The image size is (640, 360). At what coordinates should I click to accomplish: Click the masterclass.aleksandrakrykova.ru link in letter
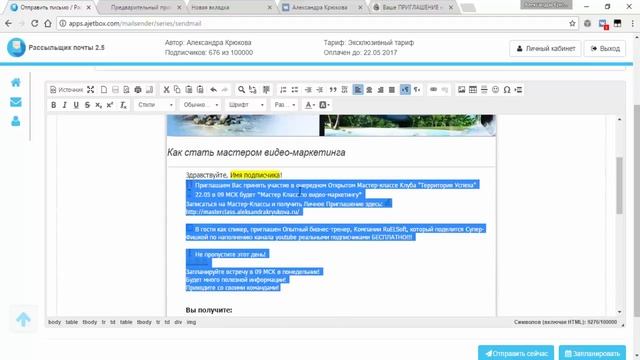tap(242, 212)
